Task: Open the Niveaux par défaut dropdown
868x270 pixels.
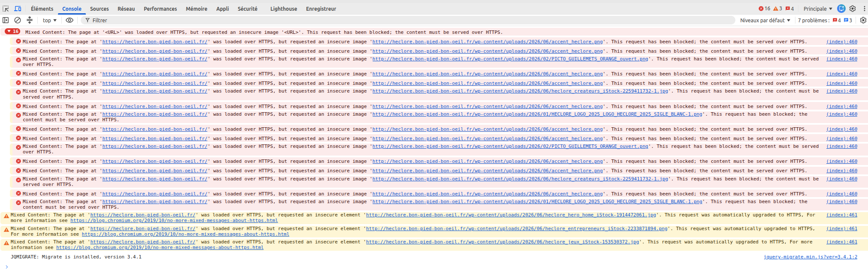Action: coord(765,20)
